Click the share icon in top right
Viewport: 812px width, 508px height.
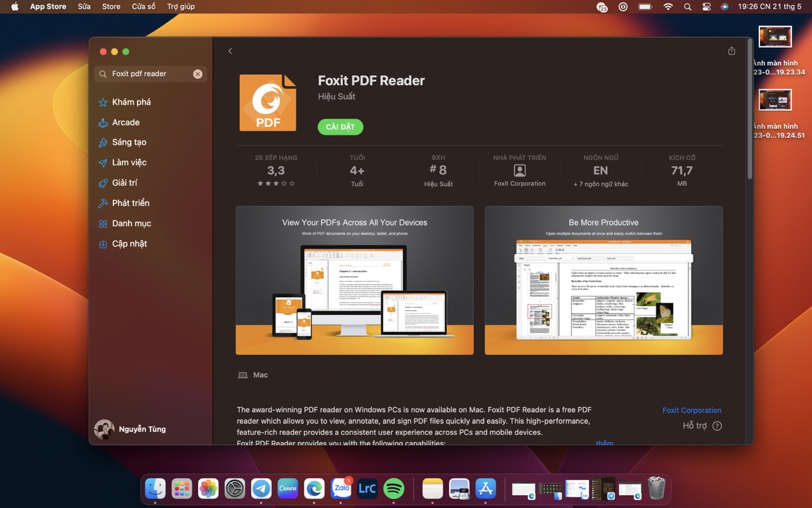[x=731, y=51]
